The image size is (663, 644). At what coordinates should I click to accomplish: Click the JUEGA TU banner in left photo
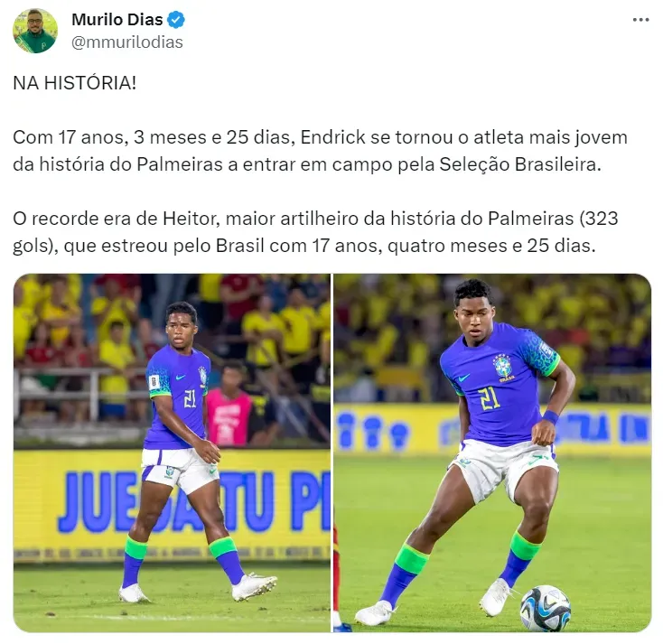[x=192, y=502]
